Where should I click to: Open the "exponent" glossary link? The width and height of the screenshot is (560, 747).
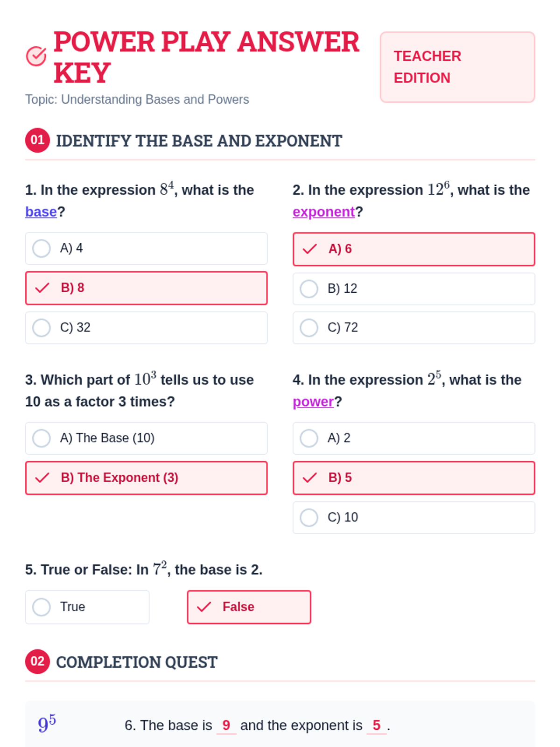tap(324, 212)
